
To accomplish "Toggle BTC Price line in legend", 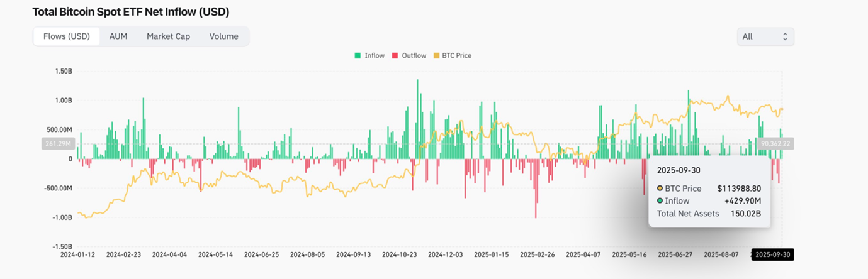I will click(452, 56).
